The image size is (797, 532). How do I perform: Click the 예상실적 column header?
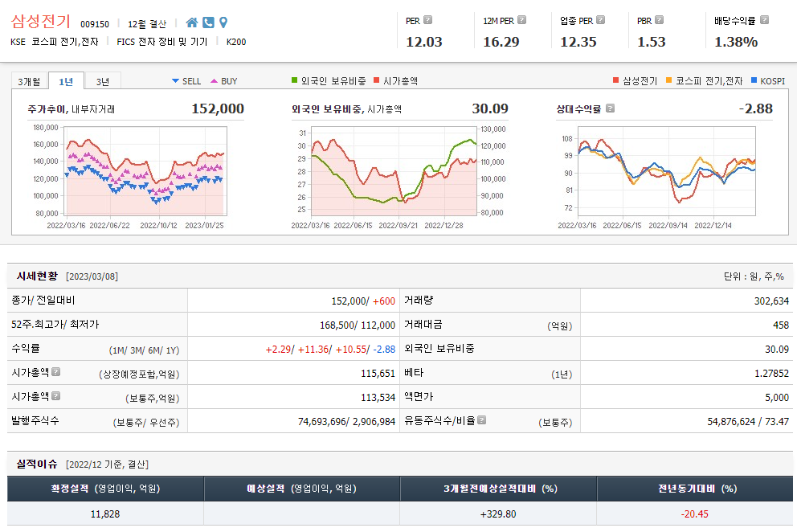coord(301,489)
